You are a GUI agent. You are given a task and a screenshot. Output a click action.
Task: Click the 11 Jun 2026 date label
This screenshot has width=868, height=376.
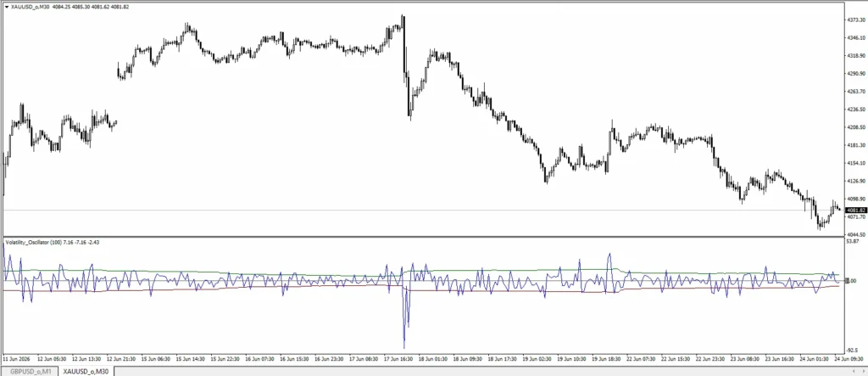pyautogui.click(x=17, y=359)
